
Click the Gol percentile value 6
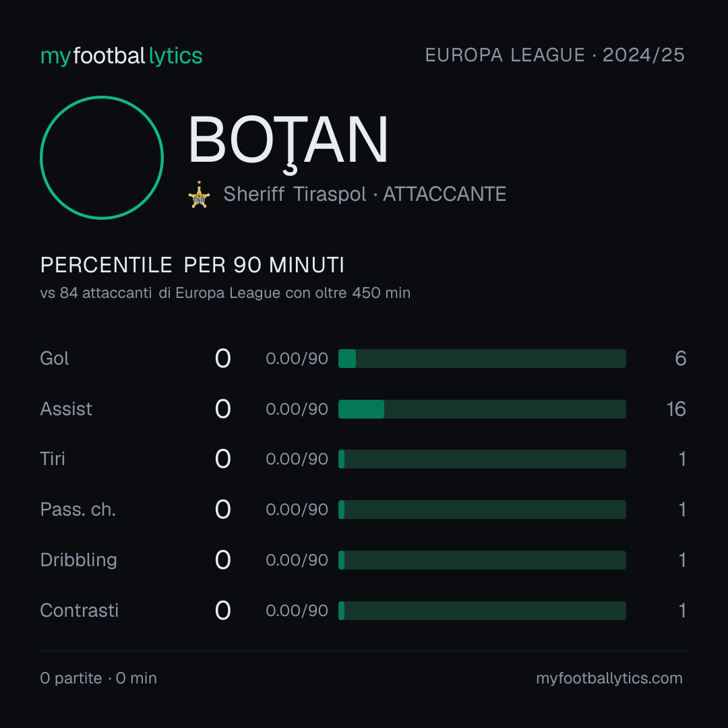[x=680, y=359]
